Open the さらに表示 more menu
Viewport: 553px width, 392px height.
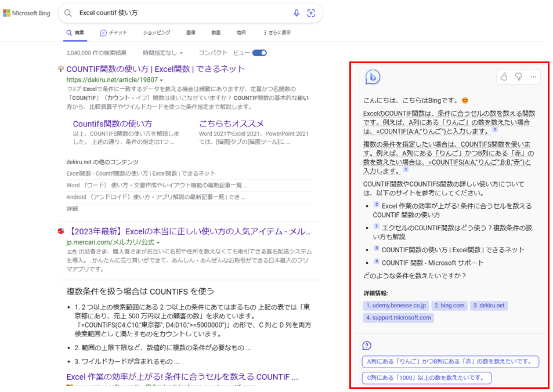(x=277, y=32)
